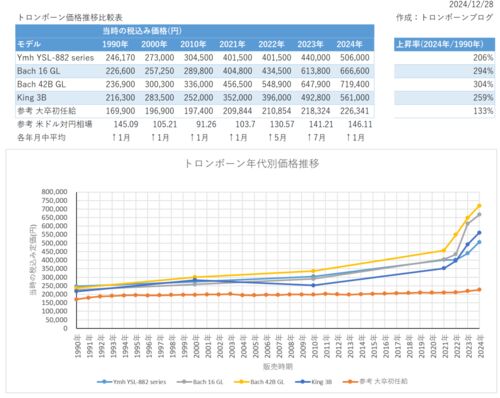500x398 pixels.
Task: Select the exchange rate value 146.11
Action: click(360, 124)
